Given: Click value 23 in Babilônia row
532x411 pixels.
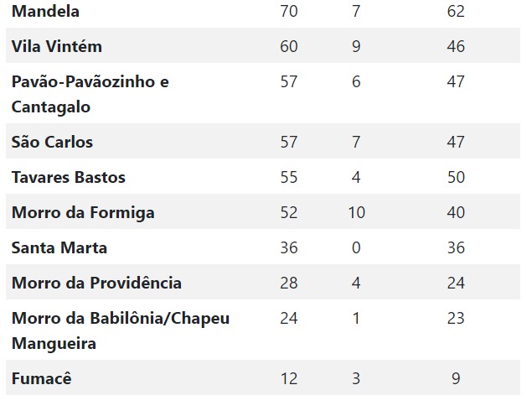Looking at the screenshot, I should 456,318.
